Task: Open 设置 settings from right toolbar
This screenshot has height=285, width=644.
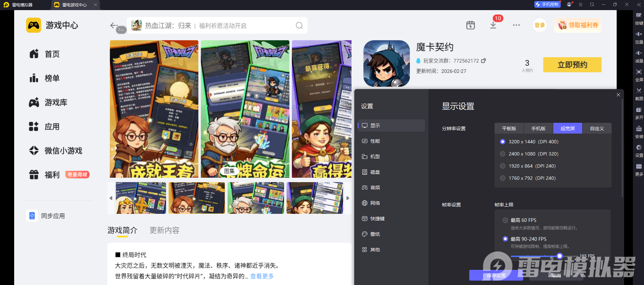Action: point(639,151)
